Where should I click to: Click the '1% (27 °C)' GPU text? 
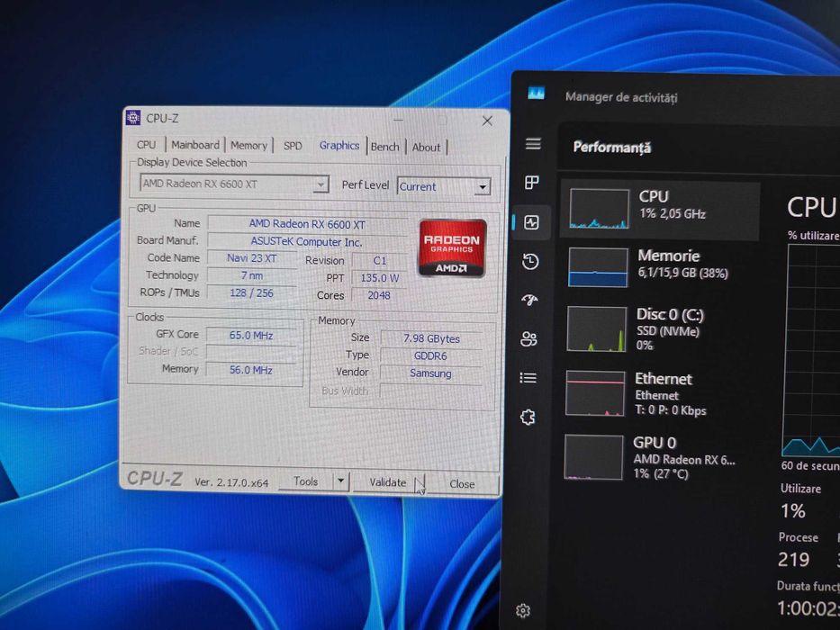660,473
